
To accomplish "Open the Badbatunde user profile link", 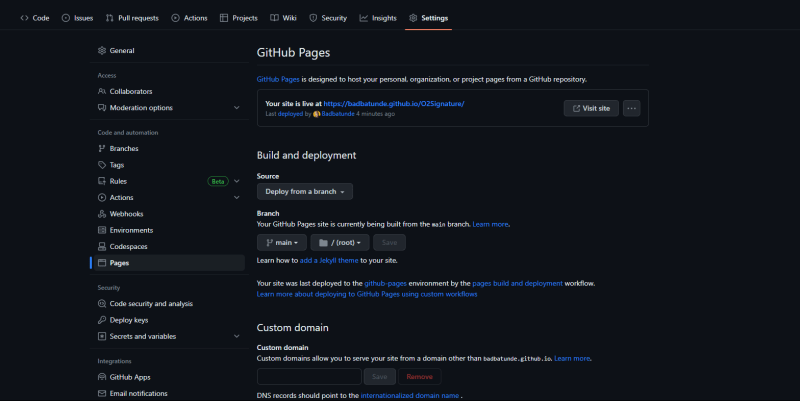I will tap(338, 114).
